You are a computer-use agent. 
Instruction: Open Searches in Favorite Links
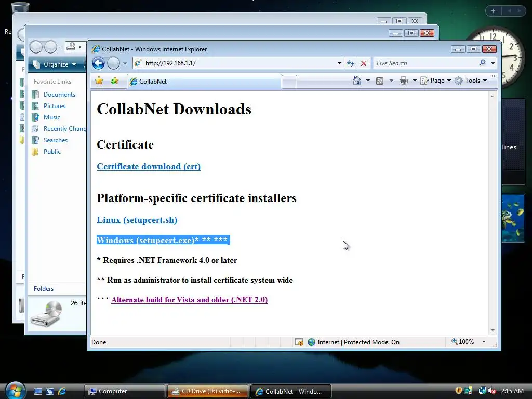pyautogui.click(x=55, y=140)
